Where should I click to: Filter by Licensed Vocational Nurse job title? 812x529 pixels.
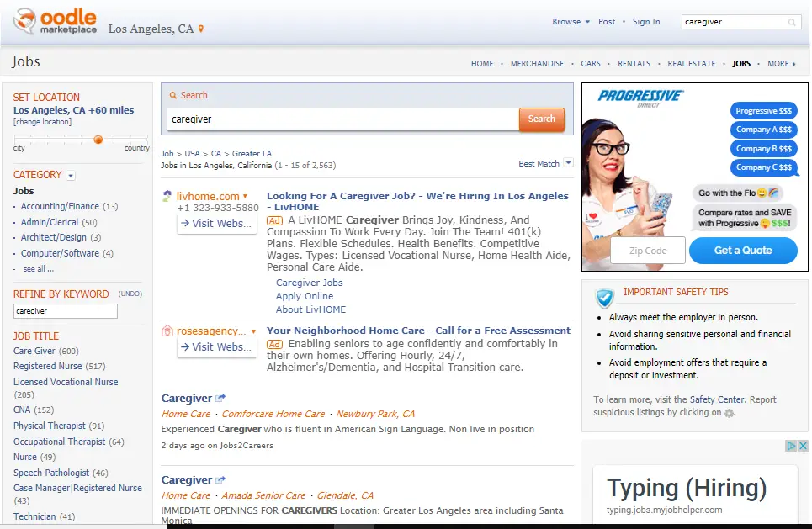point(66,382)
